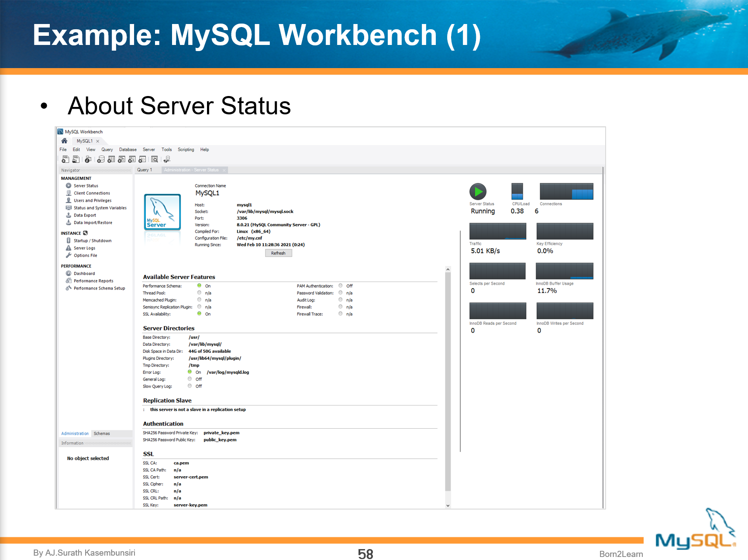
Task: Open the Query 1 tab
Action: tap(145, 170)
